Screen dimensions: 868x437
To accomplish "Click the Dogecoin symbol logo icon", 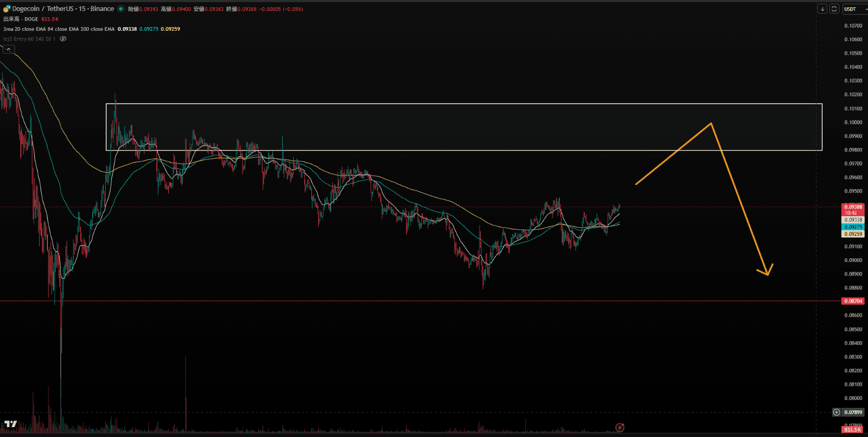I will (7, 9).
